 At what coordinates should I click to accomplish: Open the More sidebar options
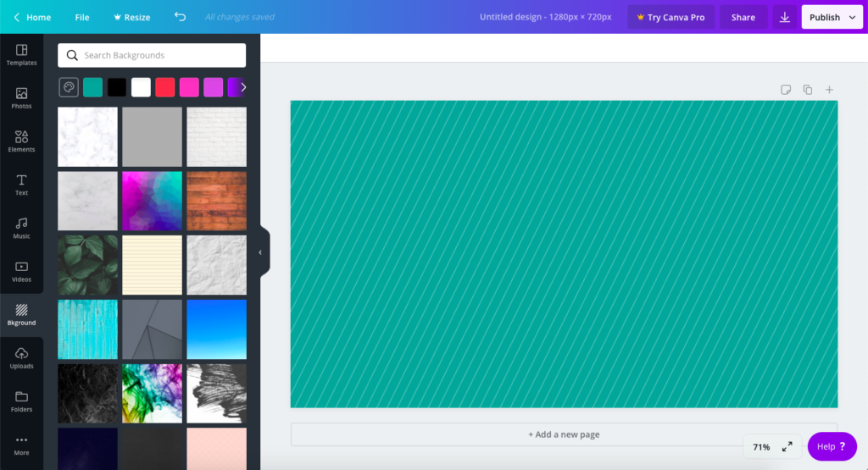(x=21, y=445)
